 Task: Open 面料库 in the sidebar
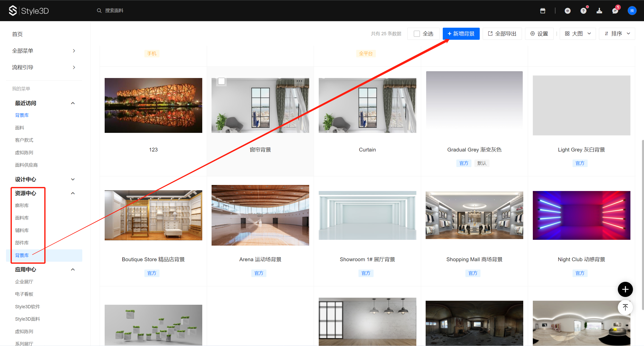coord(22,218)
